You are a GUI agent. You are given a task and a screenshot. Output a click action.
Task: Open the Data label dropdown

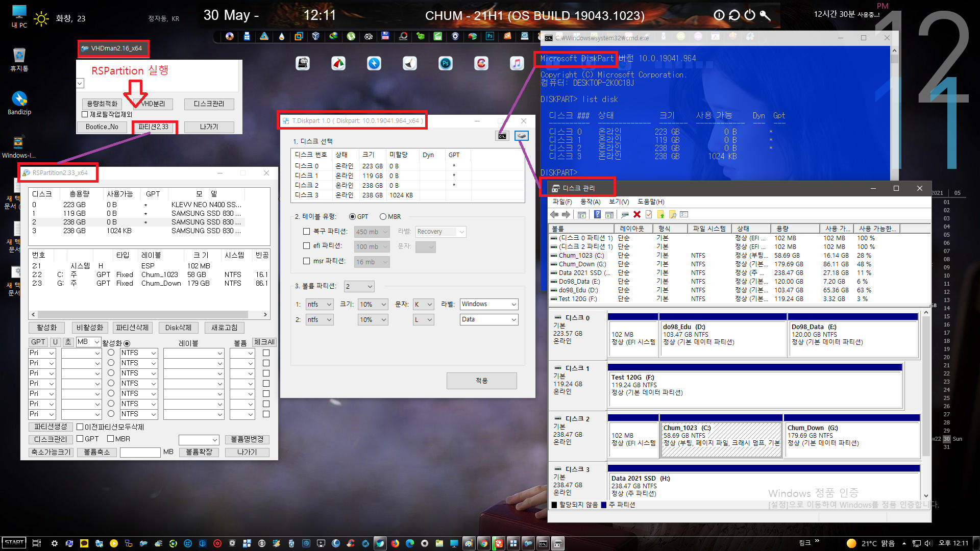point(489,319)
